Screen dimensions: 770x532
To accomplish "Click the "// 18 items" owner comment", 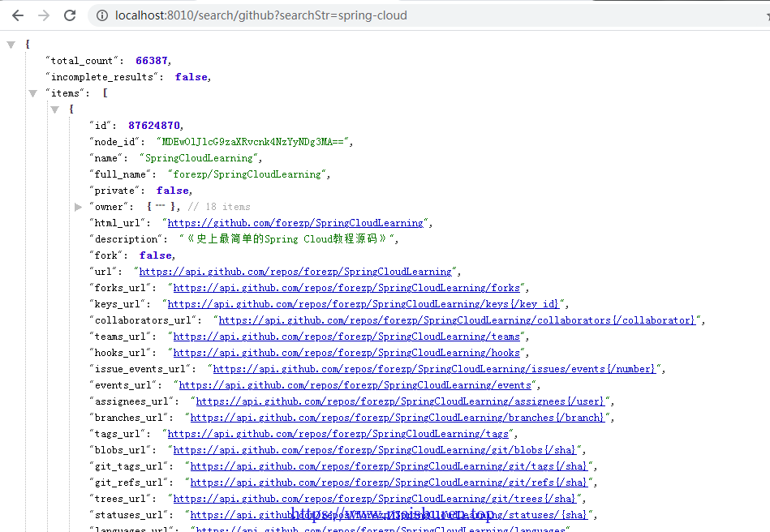I will click(219, 207).
